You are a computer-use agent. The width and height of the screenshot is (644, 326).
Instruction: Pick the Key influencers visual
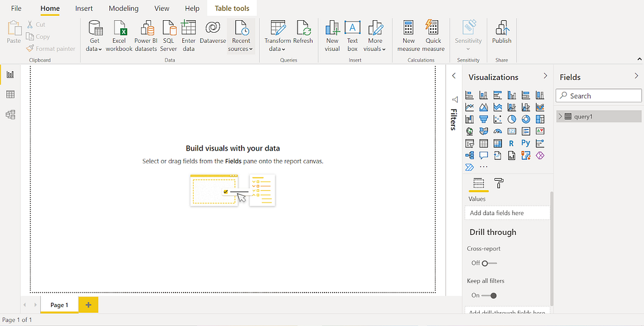540,143
